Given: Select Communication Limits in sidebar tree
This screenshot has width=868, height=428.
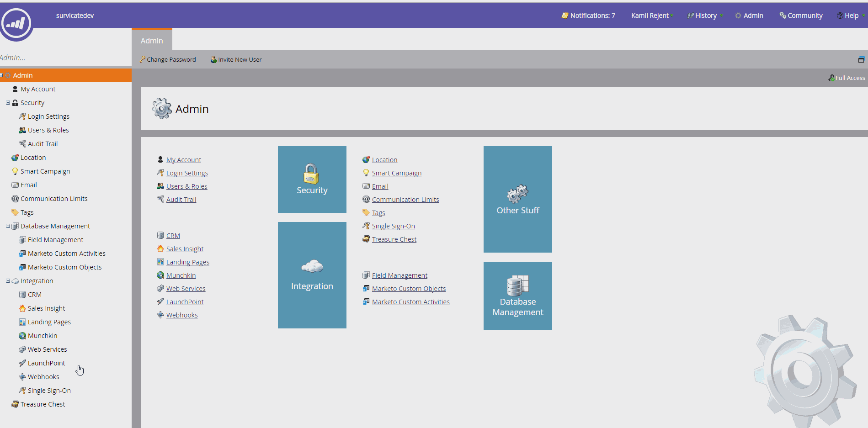Looking at the screenshot, I should 54,199.
